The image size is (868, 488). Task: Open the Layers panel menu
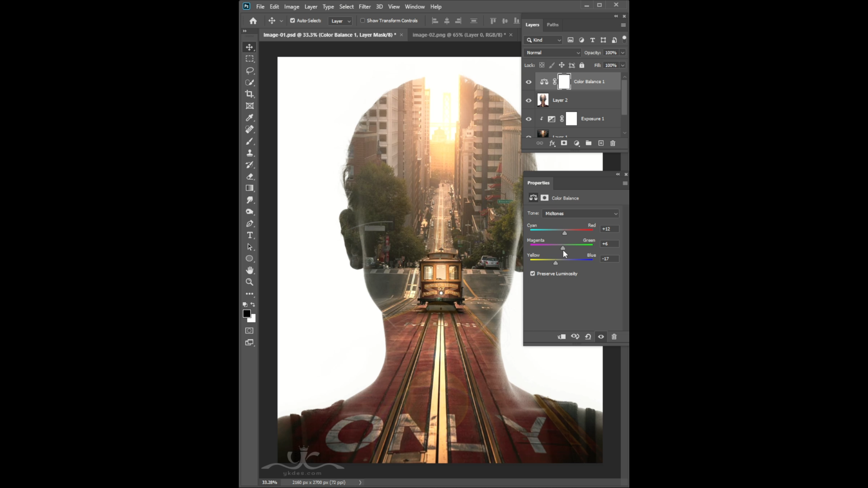coord(623,25)
